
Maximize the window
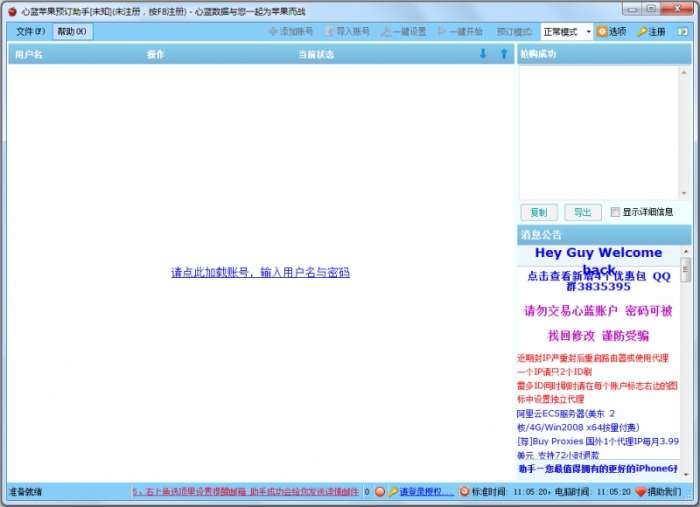click(651, 8)
